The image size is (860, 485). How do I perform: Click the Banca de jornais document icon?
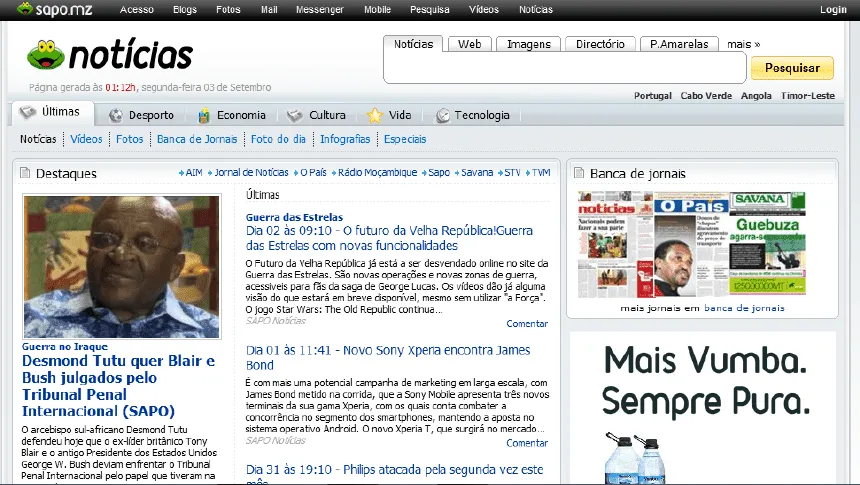[x=579, y=173]
